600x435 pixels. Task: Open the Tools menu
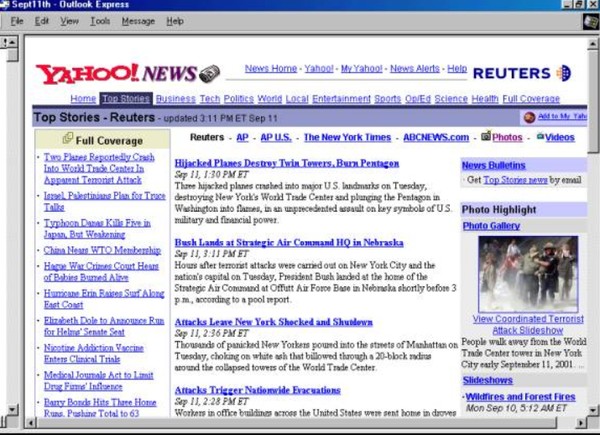[x=100, y=21]
